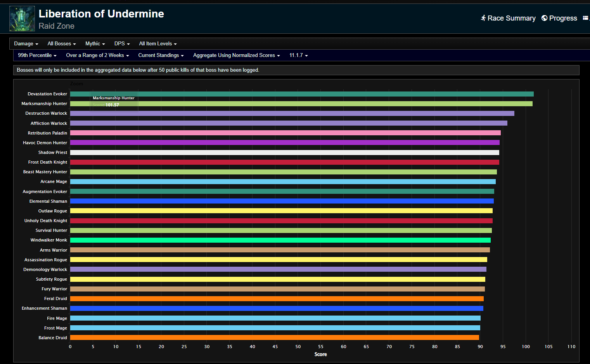Click the Arms Warrior label
Viewport: 590px width, 364px height.
tap(54, 250)
